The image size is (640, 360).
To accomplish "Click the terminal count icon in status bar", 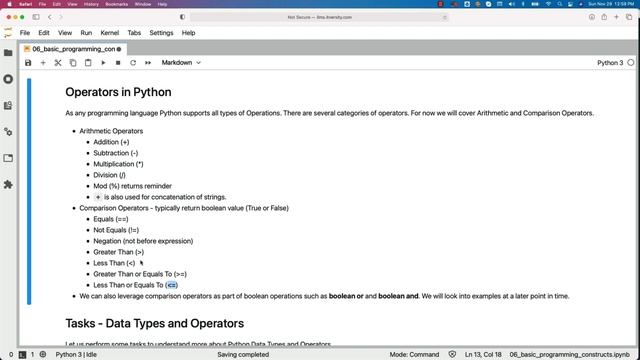I will [x=22, y=354].
